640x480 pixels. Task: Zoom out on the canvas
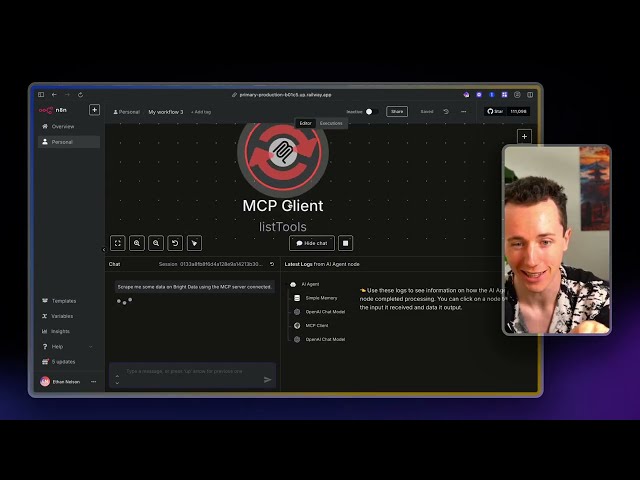156,243
